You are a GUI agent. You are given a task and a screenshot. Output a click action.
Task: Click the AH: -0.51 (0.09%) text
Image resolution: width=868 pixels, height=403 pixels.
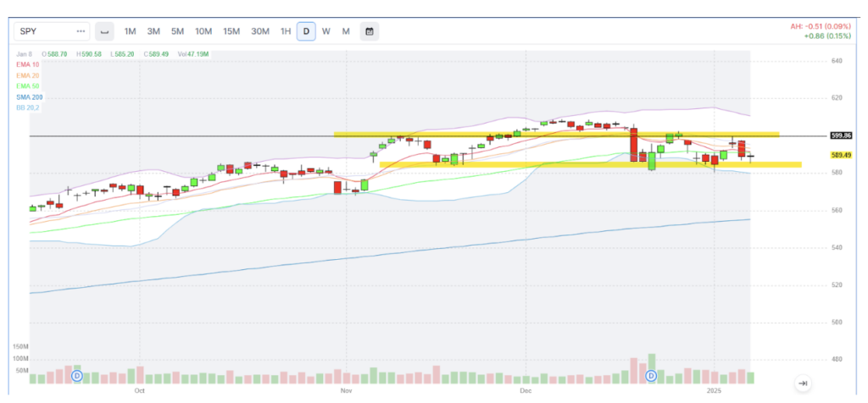(821, 26)
